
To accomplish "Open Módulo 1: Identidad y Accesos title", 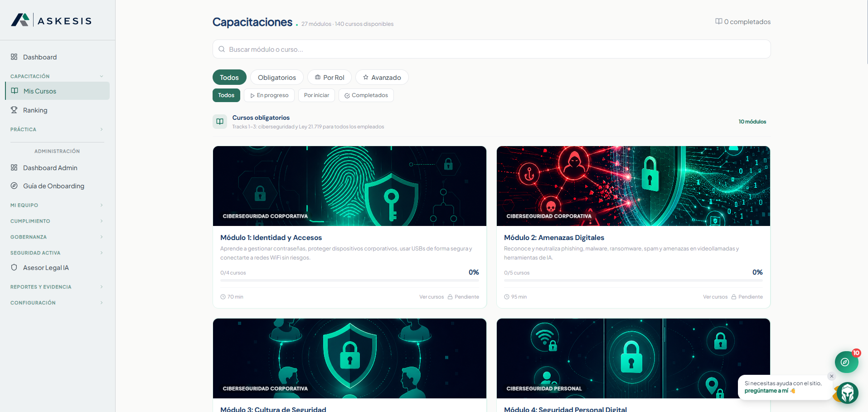I will (271, 237).
